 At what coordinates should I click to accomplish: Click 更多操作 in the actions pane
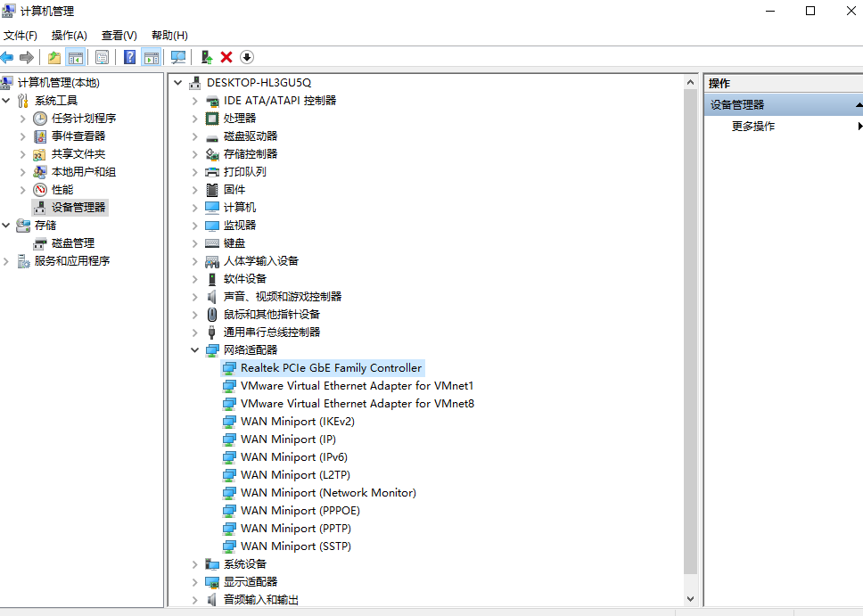(x=753, y=127)
